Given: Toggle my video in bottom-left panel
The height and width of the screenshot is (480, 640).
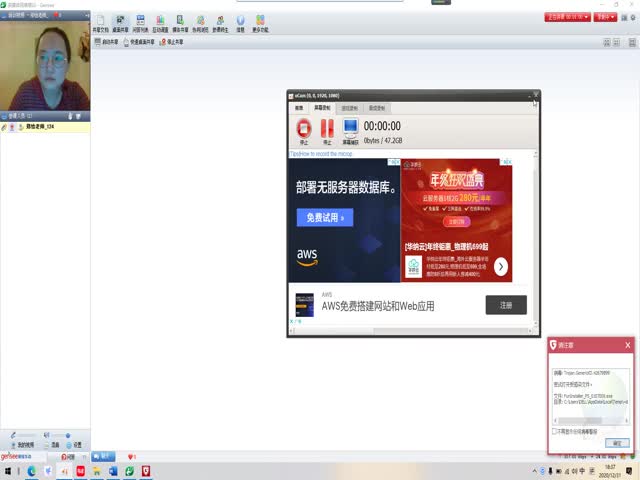Looking at the screenshot, I should [x=22, y=445].
